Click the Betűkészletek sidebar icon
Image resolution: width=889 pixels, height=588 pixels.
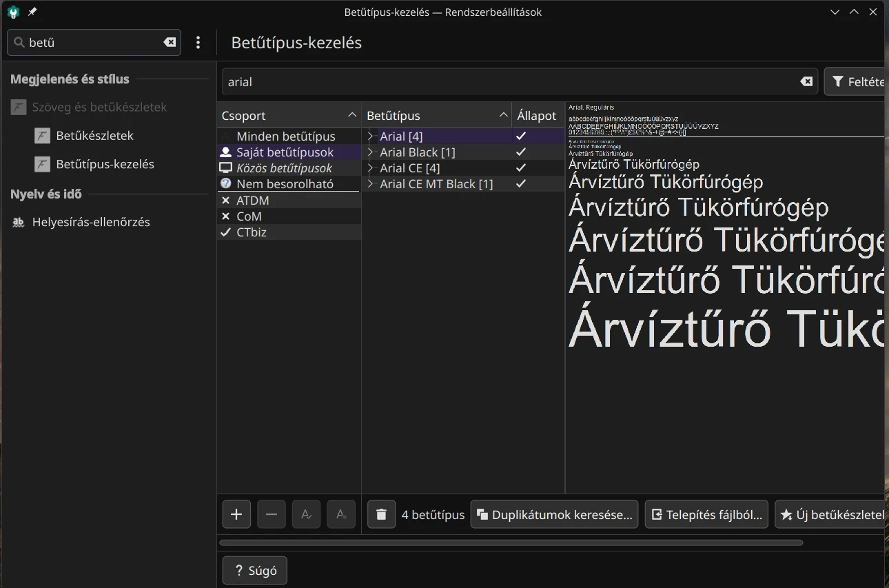click(x=42, y=136)
